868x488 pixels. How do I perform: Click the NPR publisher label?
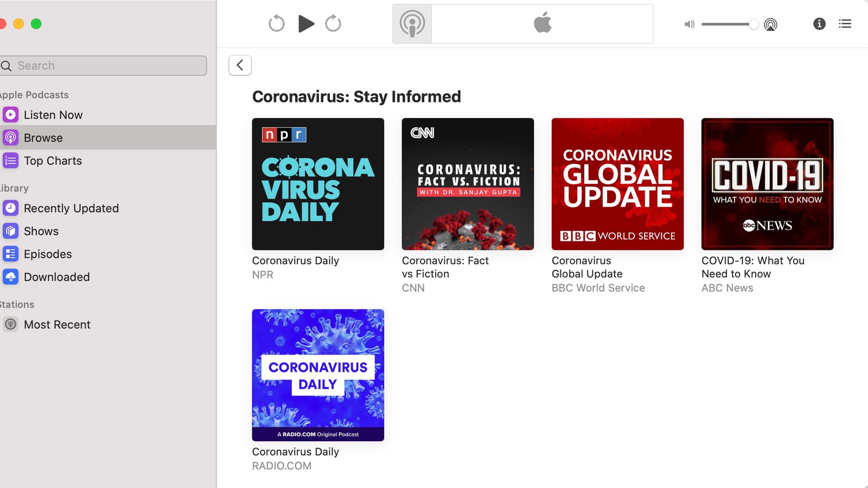pyautogui.click(x=263, y=275)
